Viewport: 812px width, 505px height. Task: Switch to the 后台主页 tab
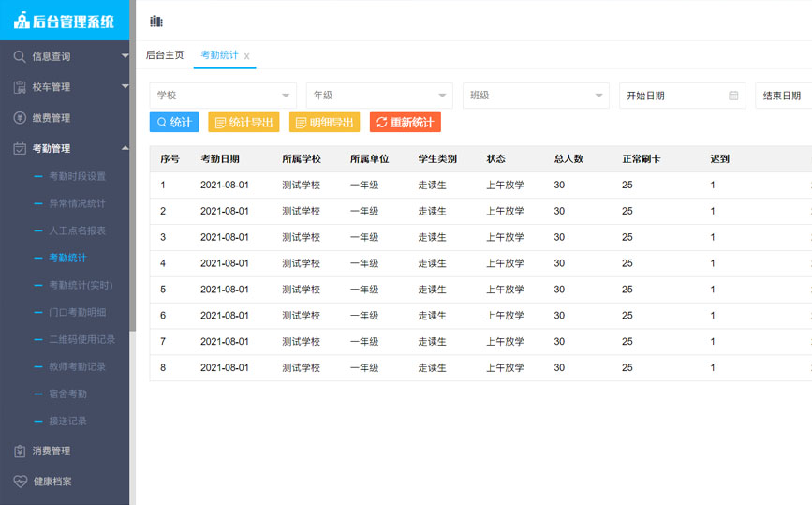[165, 55]
